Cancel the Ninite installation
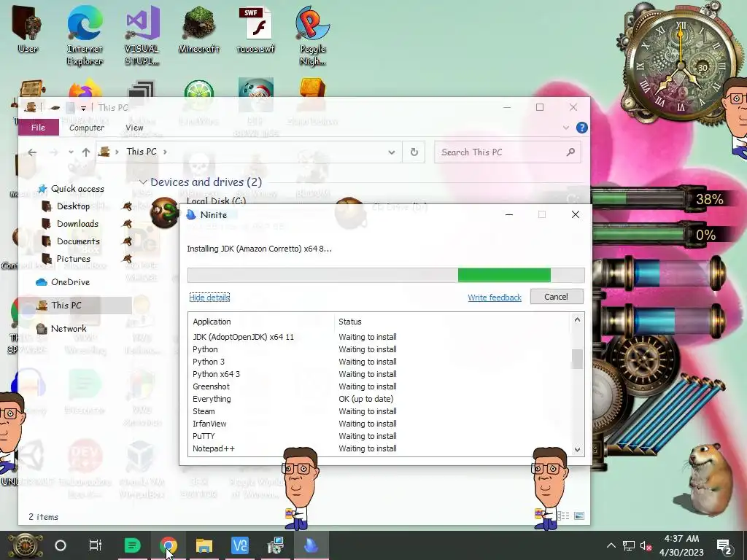 (x=557, y=297)
